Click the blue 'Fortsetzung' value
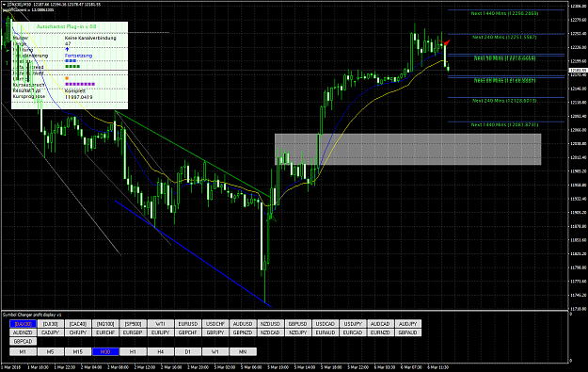588x372 pixels. [x=78, y=56]
